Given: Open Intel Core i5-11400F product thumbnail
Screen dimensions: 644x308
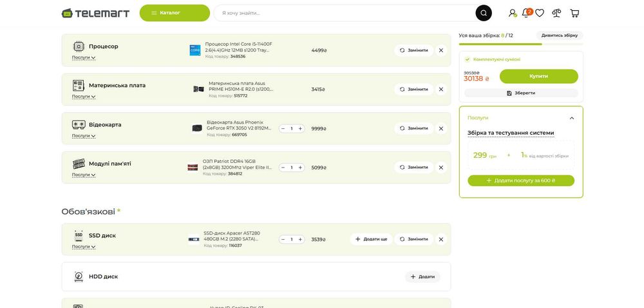Looking at the screenshot, I should [x=195, y=50].
